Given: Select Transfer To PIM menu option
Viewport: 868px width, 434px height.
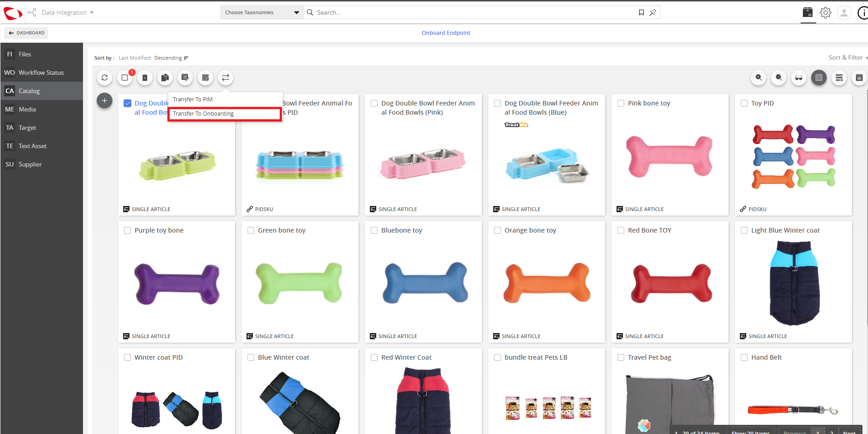Looking at the screenshot, I should (225, 99).
